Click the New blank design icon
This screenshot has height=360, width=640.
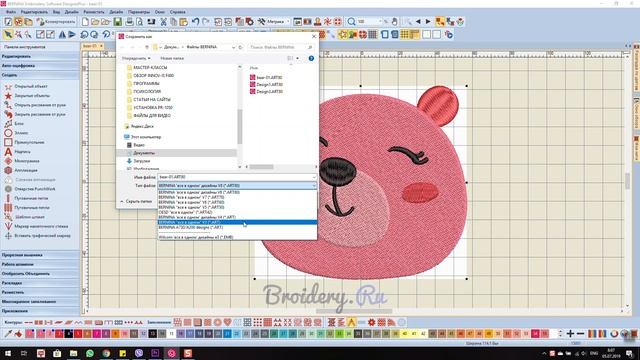(85, 22)
